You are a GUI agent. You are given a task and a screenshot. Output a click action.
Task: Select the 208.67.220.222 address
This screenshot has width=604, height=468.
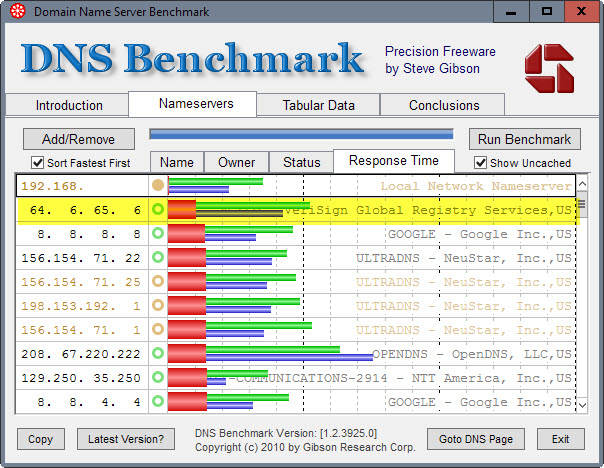coord(81,354)
